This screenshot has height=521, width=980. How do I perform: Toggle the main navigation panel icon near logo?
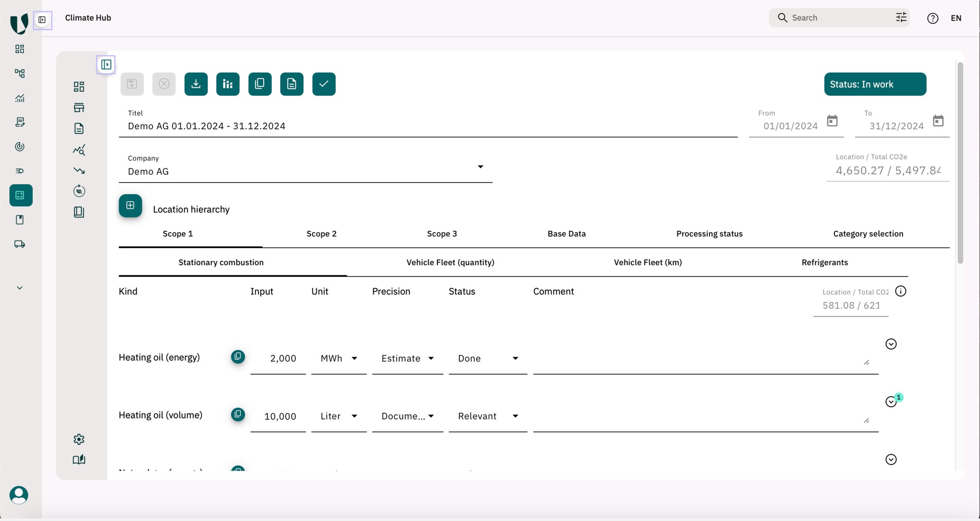click(42, 20)
